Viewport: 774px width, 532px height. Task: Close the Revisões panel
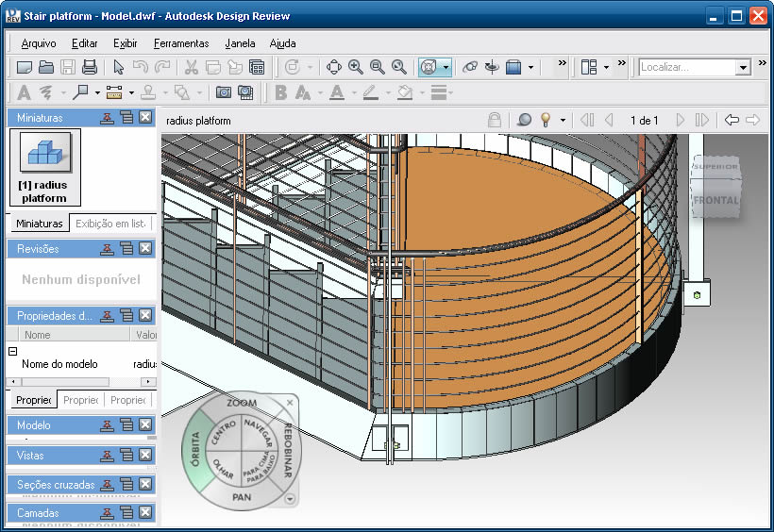click(x=145, y=248)
